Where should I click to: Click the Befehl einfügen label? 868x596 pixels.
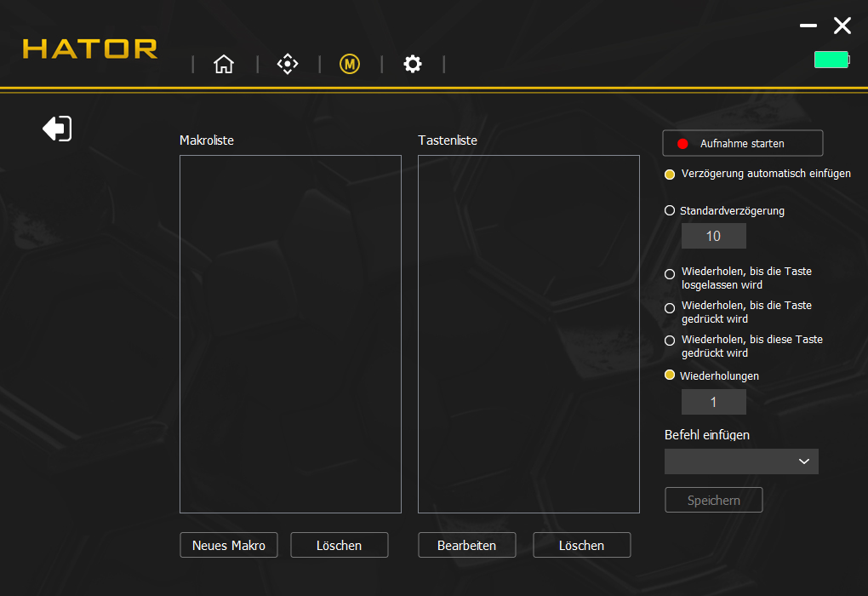click(707, 435)
